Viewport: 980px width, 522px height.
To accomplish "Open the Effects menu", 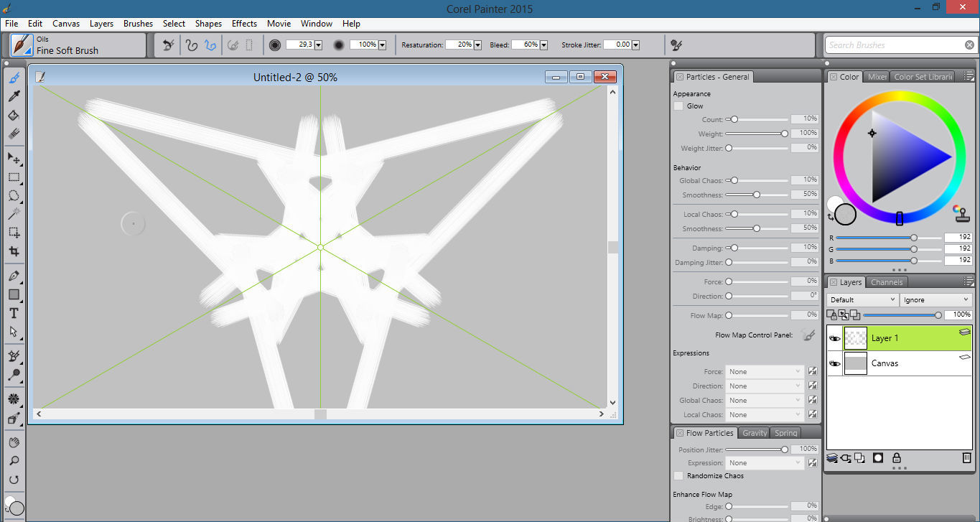I will 244,24.
